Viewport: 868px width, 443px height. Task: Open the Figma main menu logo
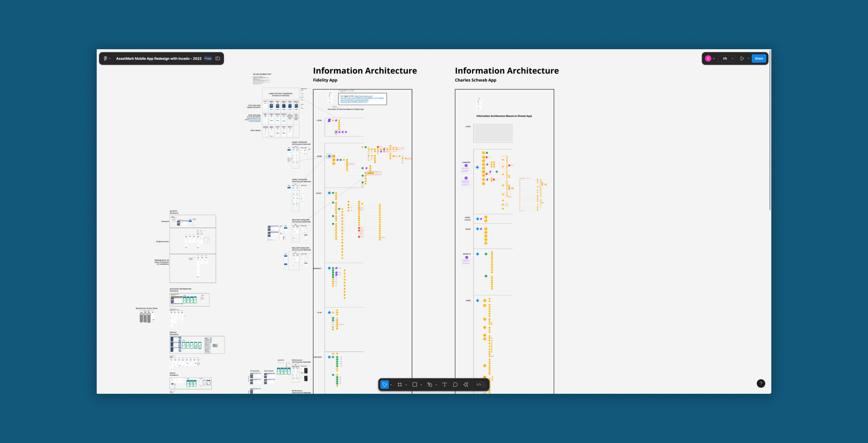(x=106, y=58)
